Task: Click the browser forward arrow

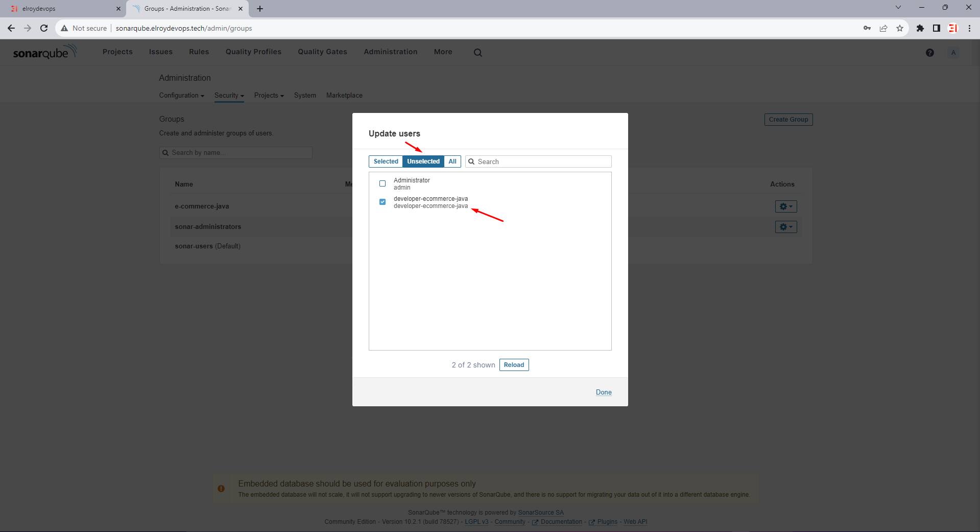Action: point(28,28)
